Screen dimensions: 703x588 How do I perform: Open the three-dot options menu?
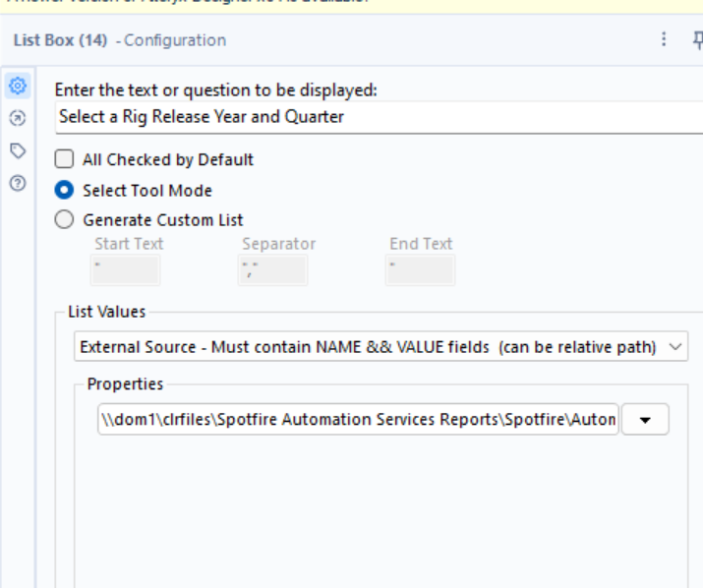pyautogui.click(x=664, y=39)
